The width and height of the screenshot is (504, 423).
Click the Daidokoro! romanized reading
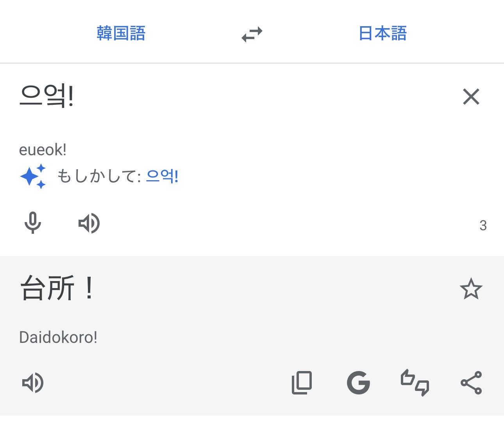[58, 337]
